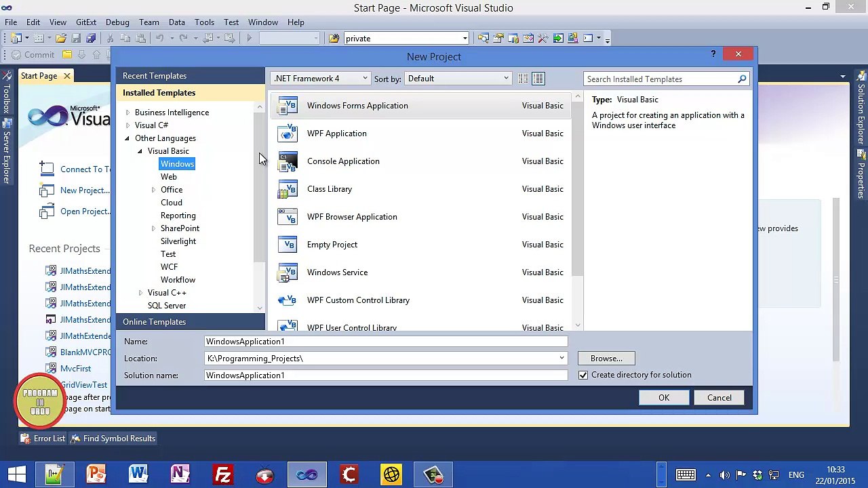Image resolution: width=868 pixels, height=488 pixels.
Task: Select the Windows Forms Application template
Action: point(420,106)
